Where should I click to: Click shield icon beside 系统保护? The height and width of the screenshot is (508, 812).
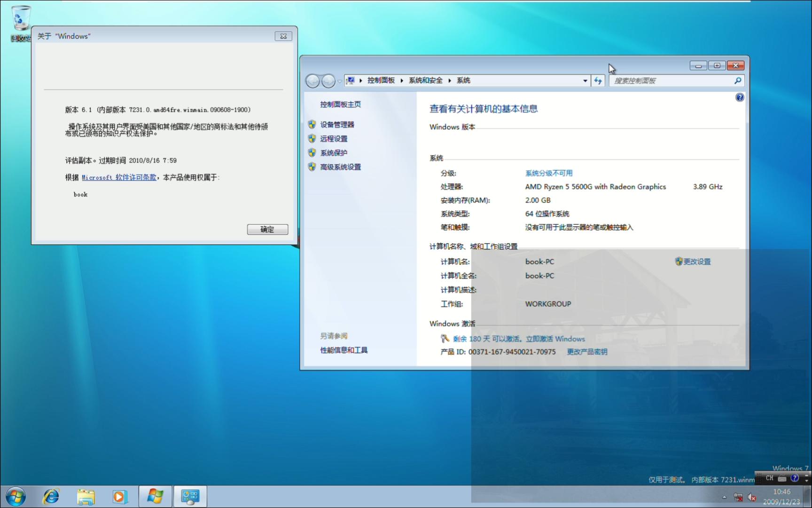click(312, 152)
